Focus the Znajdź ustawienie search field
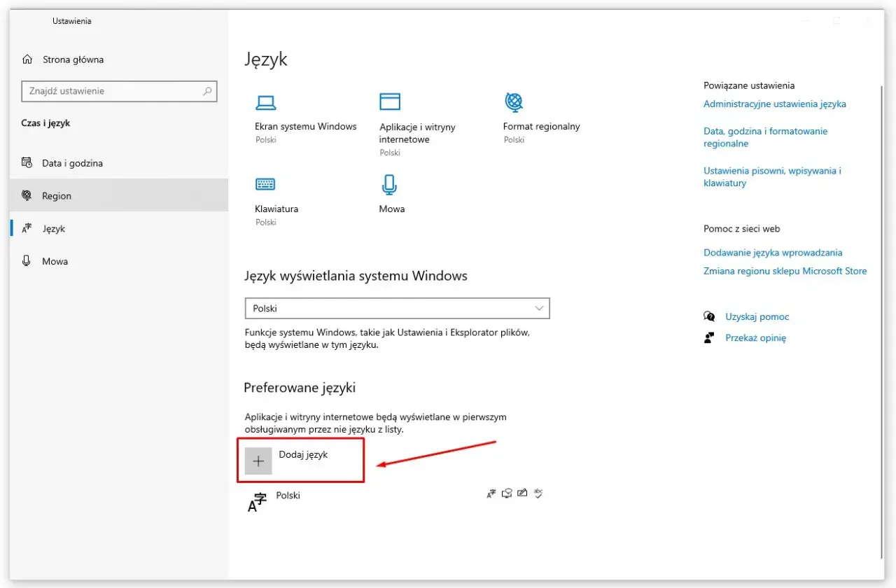This screenshot has width=896, height=588. (119, 91)
